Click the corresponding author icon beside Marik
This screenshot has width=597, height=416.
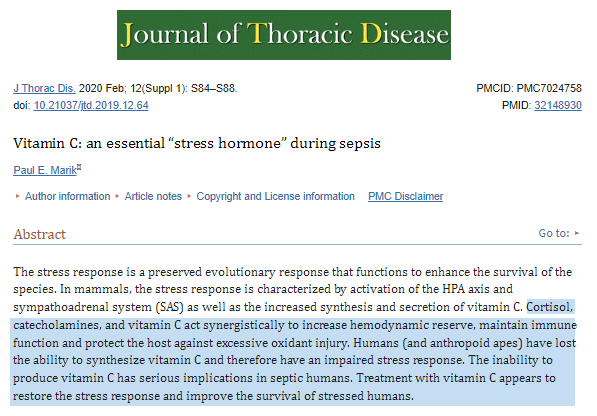(79, 167)
